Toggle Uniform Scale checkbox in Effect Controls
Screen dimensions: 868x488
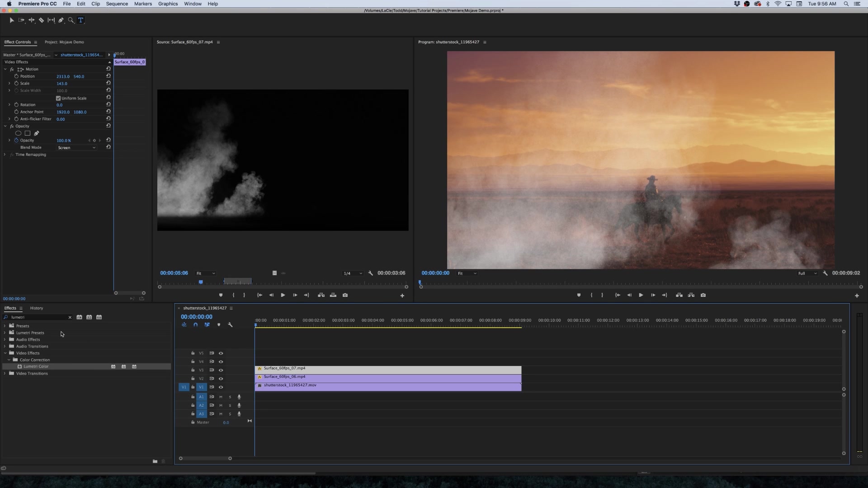point(58,97)
